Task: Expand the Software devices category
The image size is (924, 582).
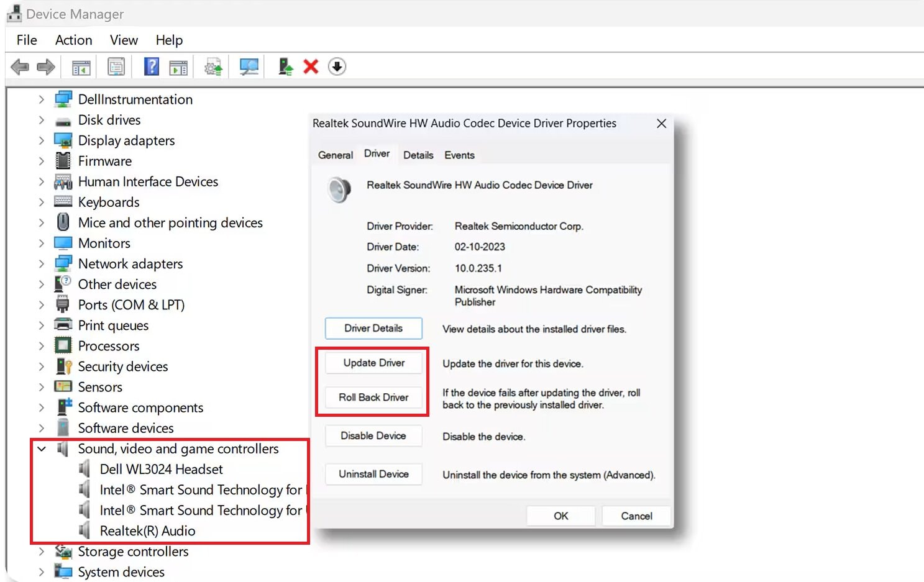Action: [x=41, y=428]
